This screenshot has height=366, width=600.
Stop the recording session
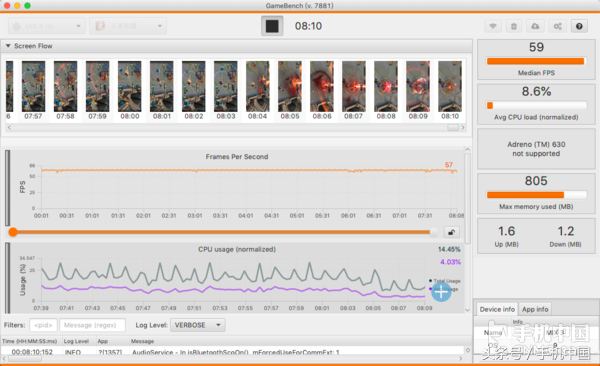click(272, 26)
